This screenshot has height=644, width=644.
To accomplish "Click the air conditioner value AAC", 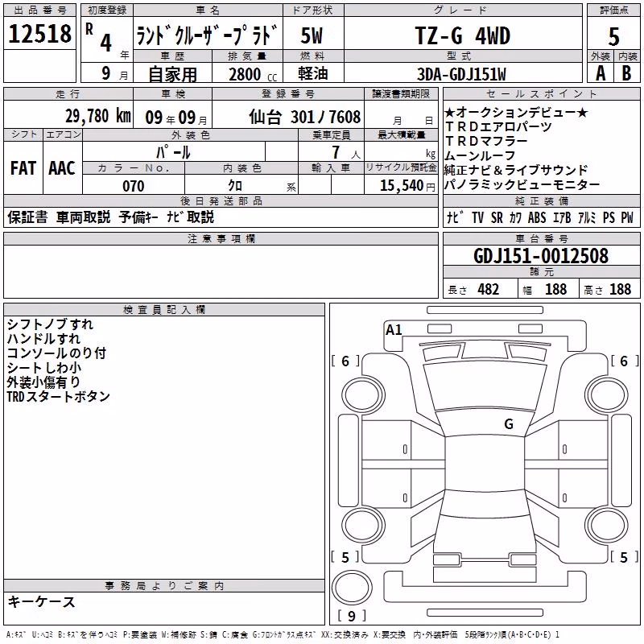I will (x=62, y=168).
